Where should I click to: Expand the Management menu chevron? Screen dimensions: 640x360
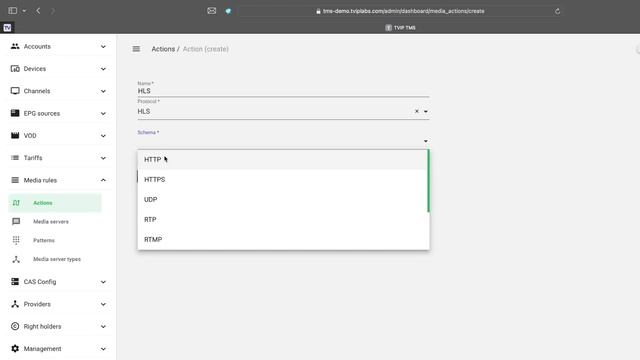[x=103, y=349]
